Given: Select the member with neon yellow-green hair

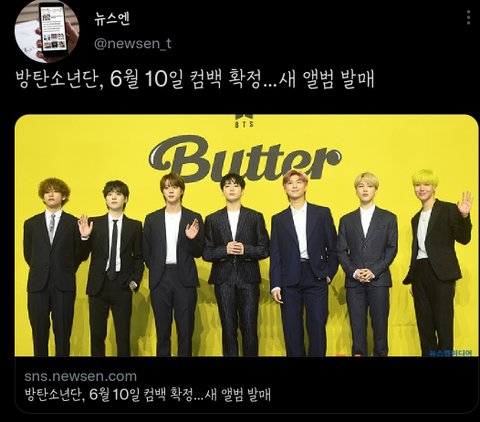Looking at the screenshot, I should click(437, 263).
